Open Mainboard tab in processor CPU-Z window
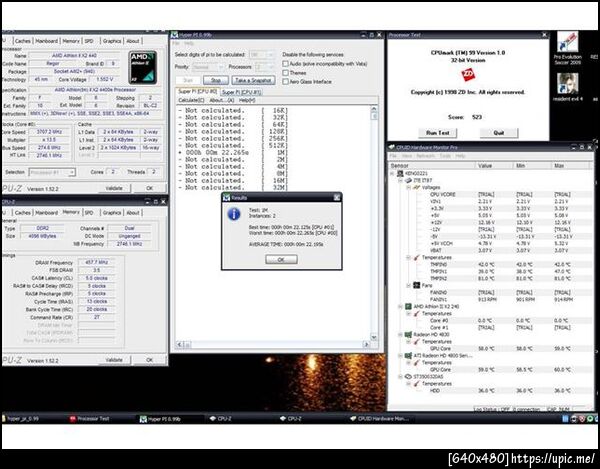Viewport: 600px width, 469px height. coord(47,41)
